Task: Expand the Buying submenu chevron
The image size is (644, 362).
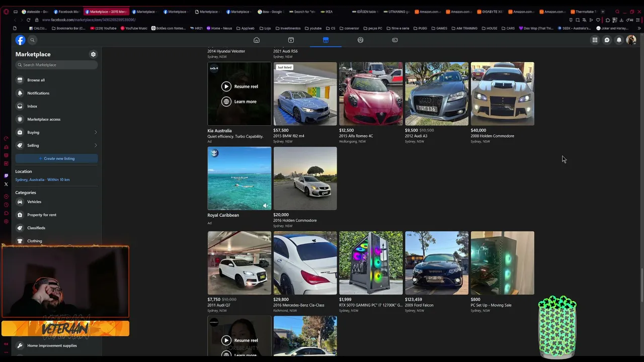Action: (x=96, y=132)
